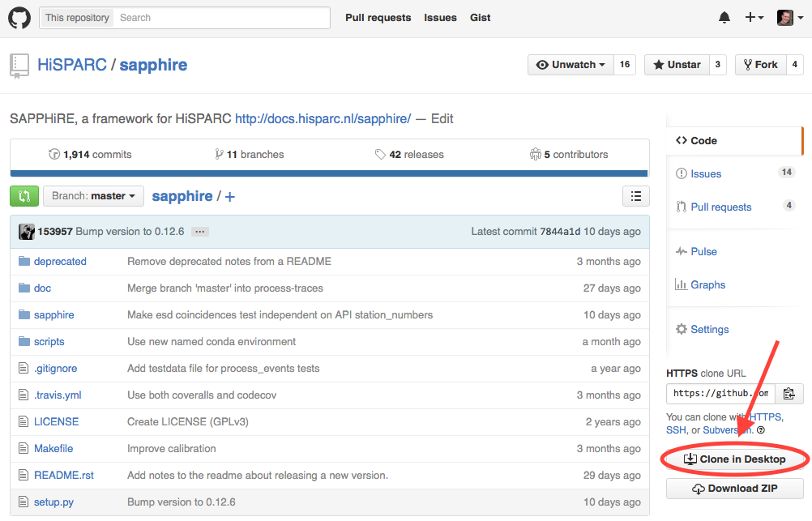Open the sapphire repository title link
The width and height of the screenshot is (812, 521).
pyautogui.click(x=153, y=65)
